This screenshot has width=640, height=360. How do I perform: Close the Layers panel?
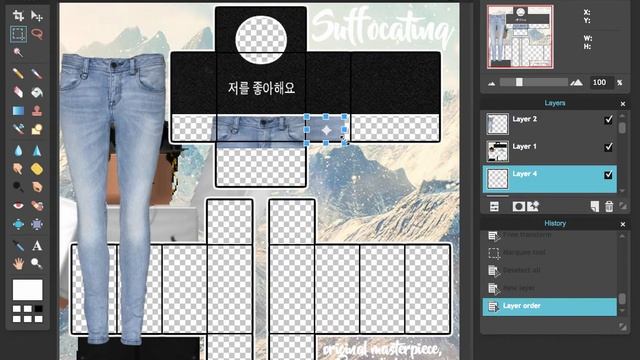623,104
